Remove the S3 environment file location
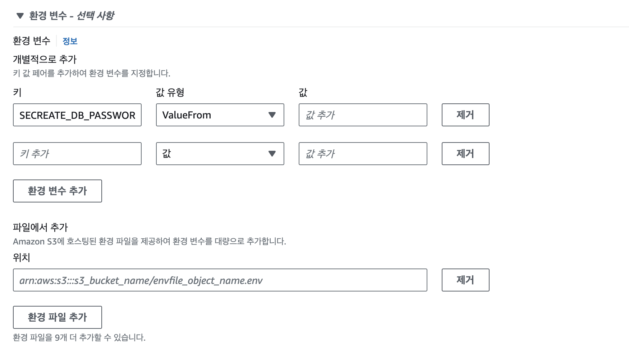The height and width of the screenshot is (364, 629). click(x=465, y=280)
